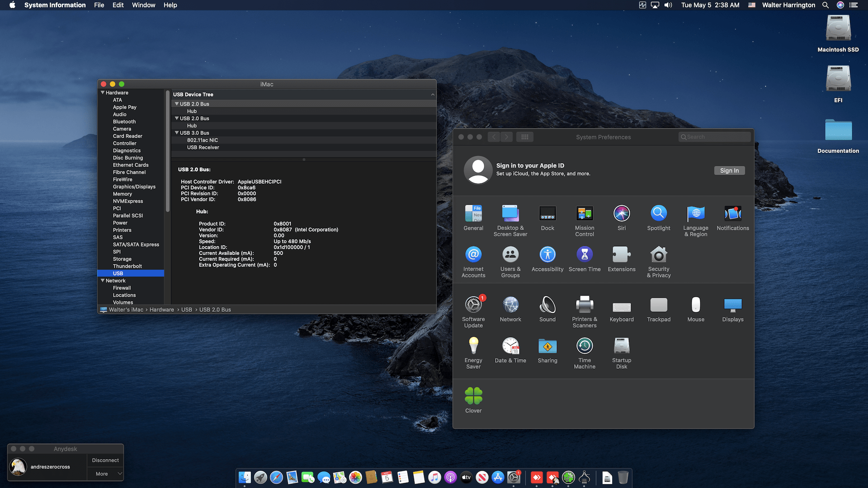The image size is (868, 488).
Task: Click the System Preferences search field
Action: 715,137
